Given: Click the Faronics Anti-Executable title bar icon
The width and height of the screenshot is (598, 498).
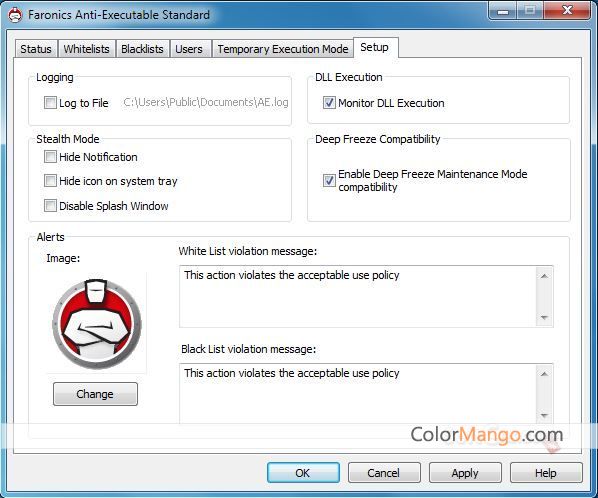Looking at the screenshot, I should pyautogui.click(x=15, y=14).
